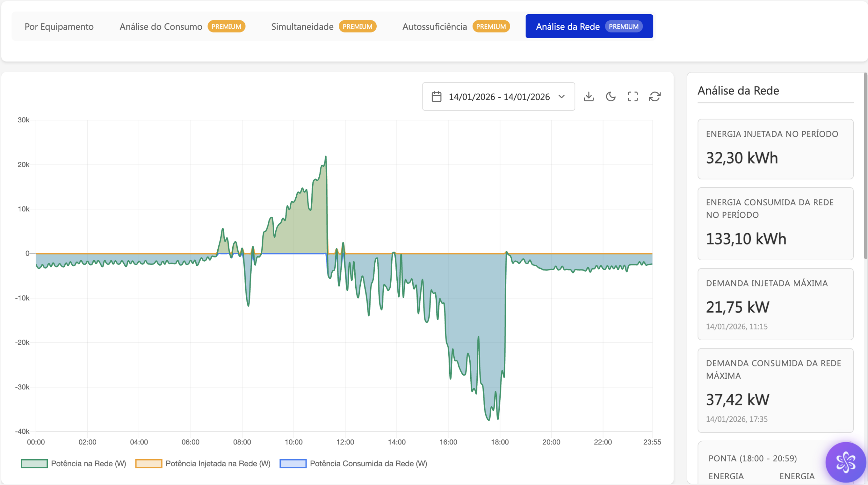Open the 14/01/2026 date range selector
The image size is (868, 485).
tap(499, 97)
